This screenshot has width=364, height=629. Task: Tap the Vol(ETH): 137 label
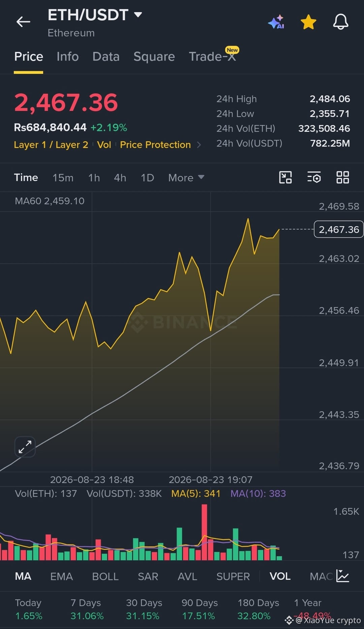pyautogui.click(x=46, y=493)
